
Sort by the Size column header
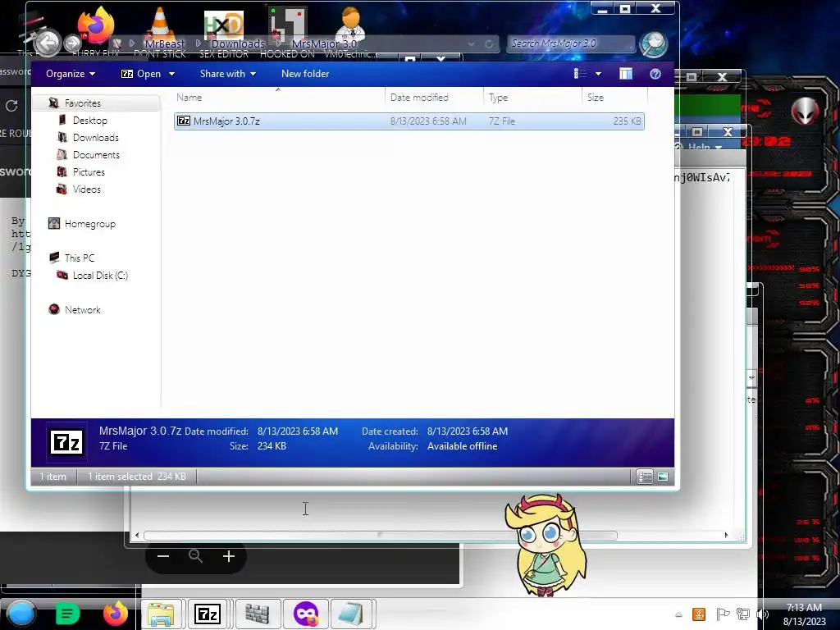614,98
